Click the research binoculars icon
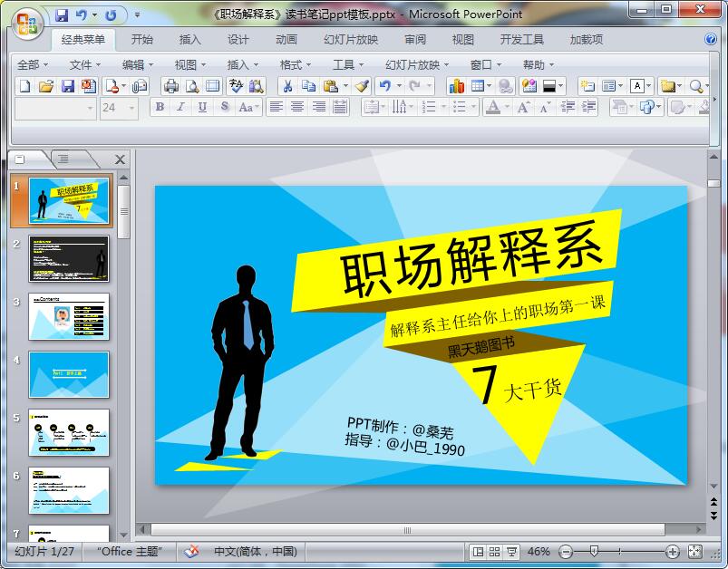728x569 pixels. tap(256, 86)
